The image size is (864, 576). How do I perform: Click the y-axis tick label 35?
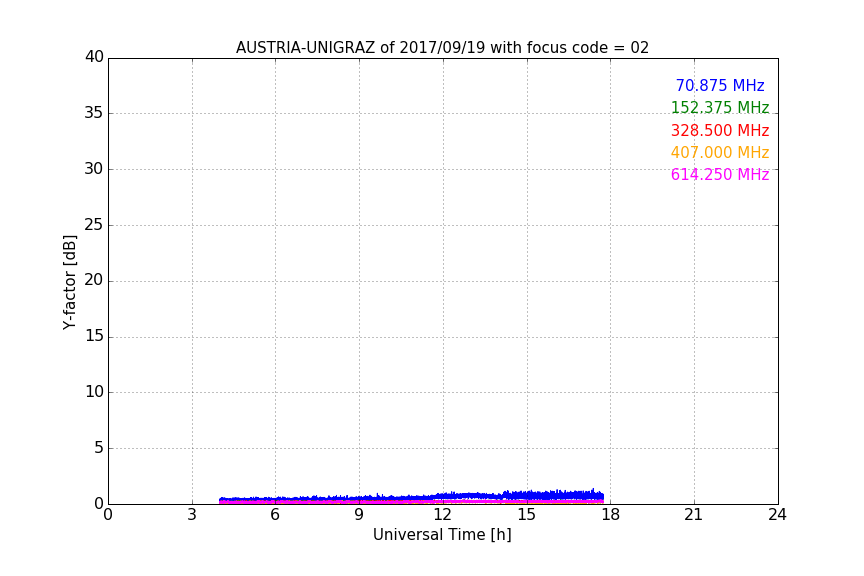click(x=94, y=113)
